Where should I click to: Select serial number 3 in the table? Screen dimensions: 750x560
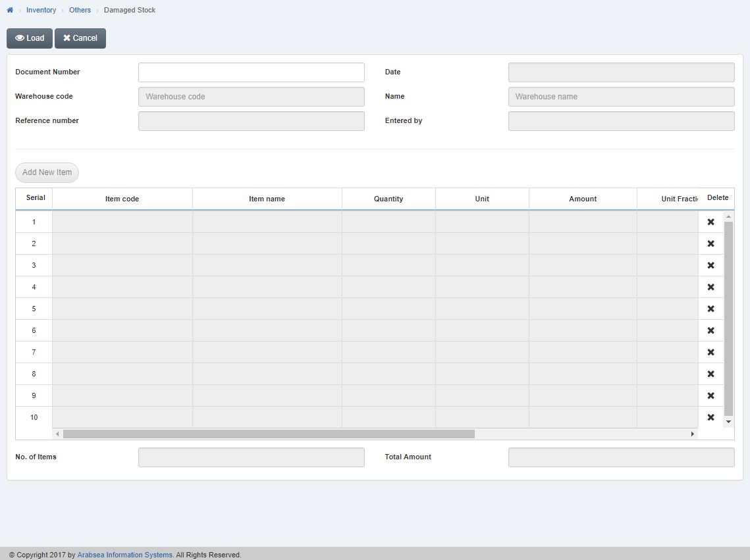[x=34, y=265]
